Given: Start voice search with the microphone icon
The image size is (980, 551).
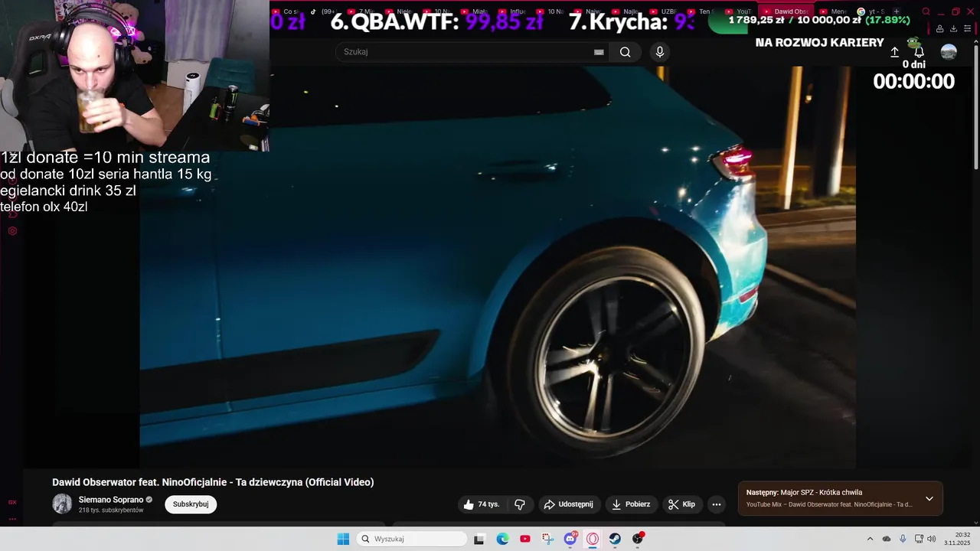Looking at the screenshot, I should click(x=660, y=52).
